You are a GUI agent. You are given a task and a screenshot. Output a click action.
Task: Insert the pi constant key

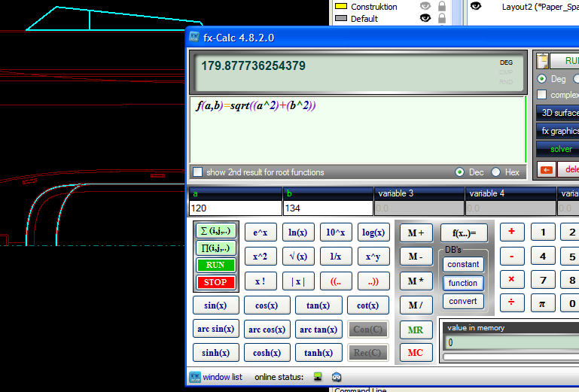(542, 304)
